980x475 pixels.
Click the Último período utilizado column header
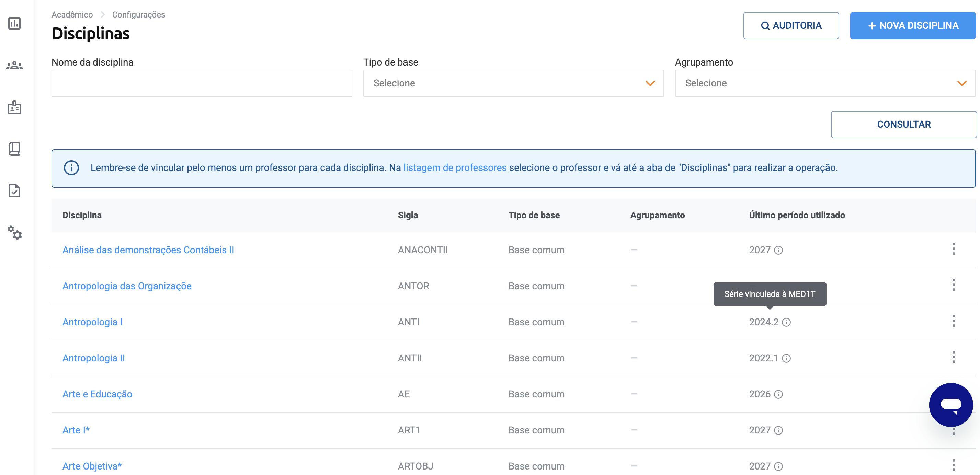pyautogui.click(x=797, y=215)
